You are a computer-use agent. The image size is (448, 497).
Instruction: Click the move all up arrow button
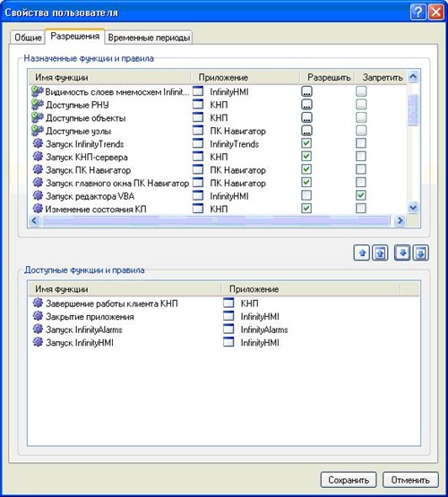point(381,253)
